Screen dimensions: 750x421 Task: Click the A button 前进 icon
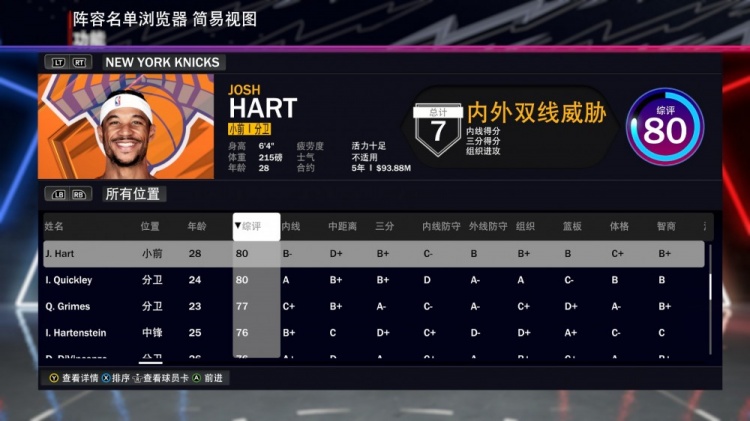point(197,378)
